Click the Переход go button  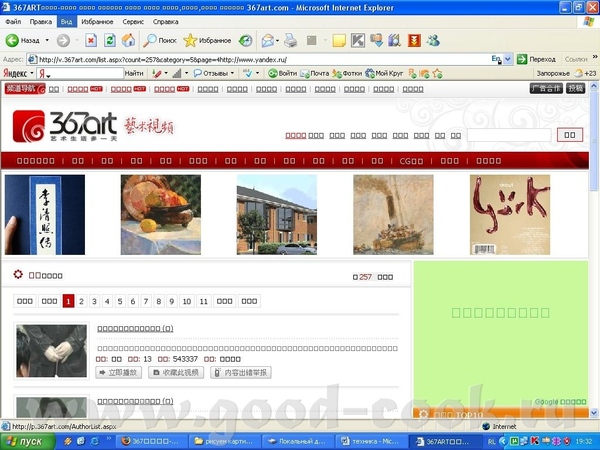[536, 59]
